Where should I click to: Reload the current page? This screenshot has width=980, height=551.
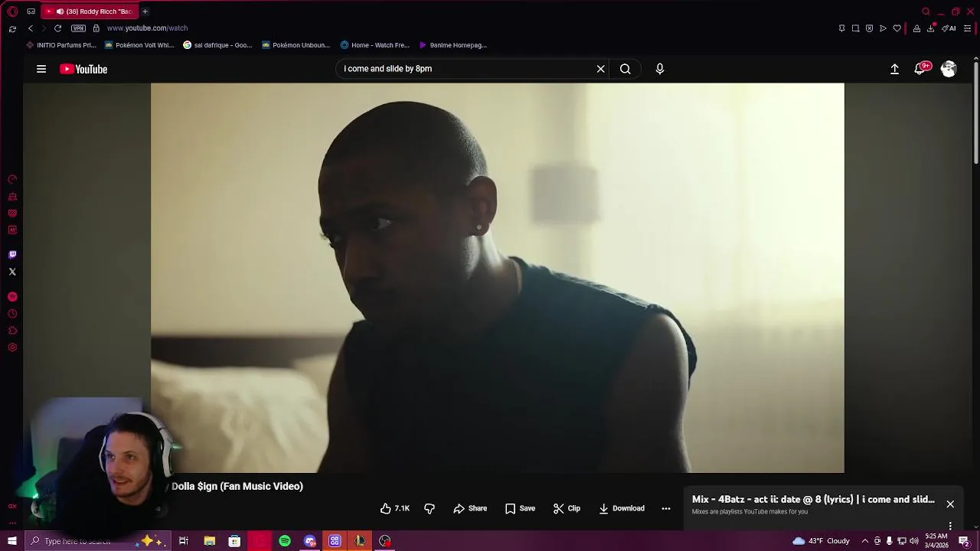tap(57, 28)
